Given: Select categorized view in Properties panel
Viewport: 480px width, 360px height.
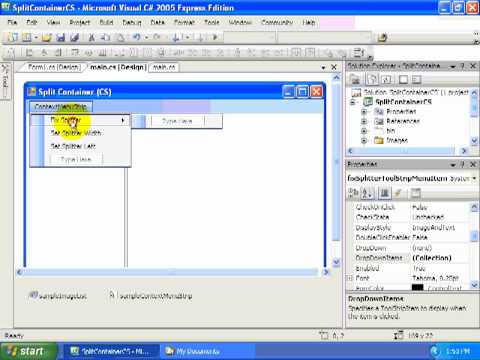Looking at the screenshot, I should tap(353, 193).
